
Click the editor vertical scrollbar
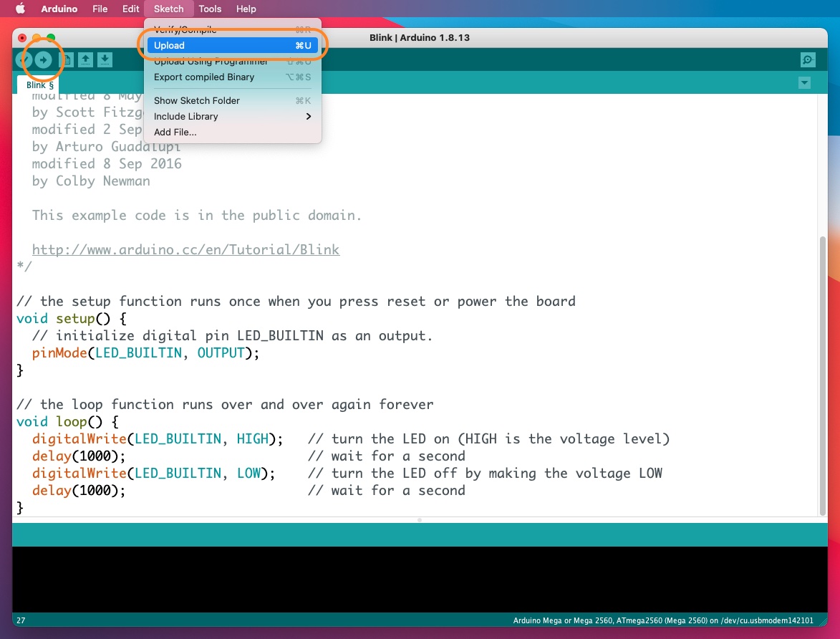click(823, 373)
